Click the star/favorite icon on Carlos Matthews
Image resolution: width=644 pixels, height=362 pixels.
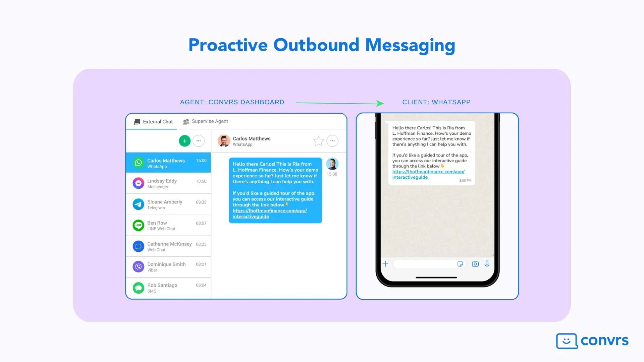click(318, 140)
